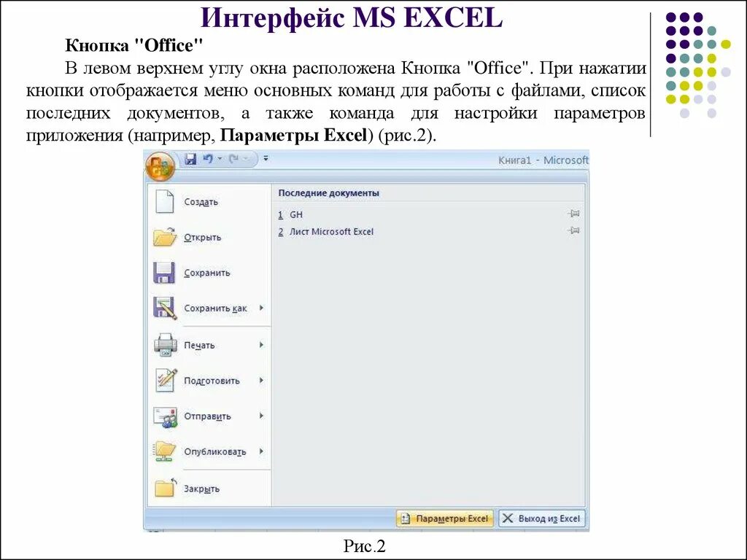Choose the Открыть menu command

(203, 237)
